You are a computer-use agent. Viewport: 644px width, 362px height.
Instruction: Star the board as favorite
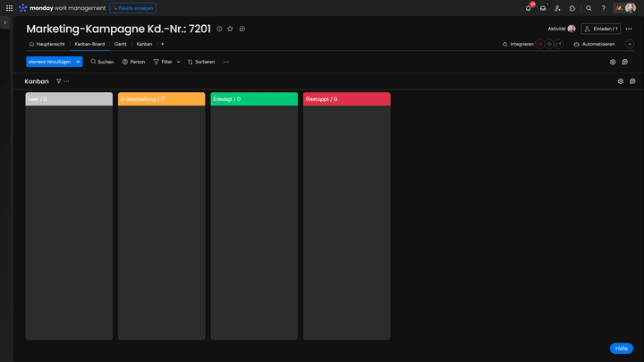[x=230, y=29]
